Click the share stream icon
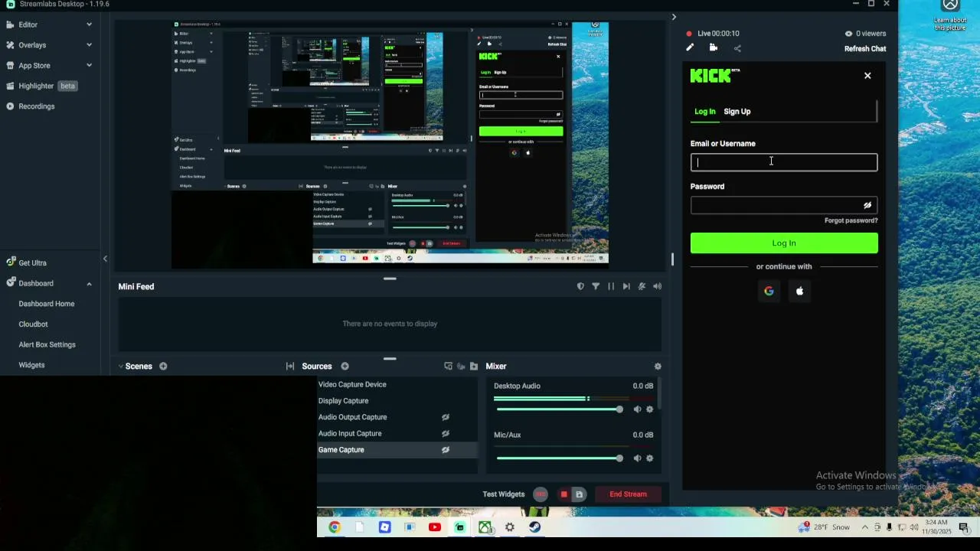Viewport: 980px width, 551px height. (x=737, y=48)
